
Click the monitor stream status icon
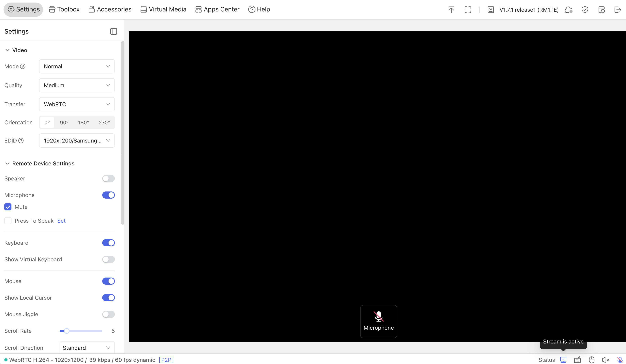[x=563, y=360]
